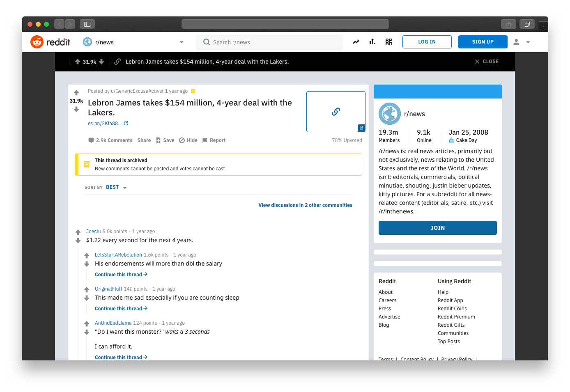
Task: Join r/news with JOIN button
Action: [438, 228]
